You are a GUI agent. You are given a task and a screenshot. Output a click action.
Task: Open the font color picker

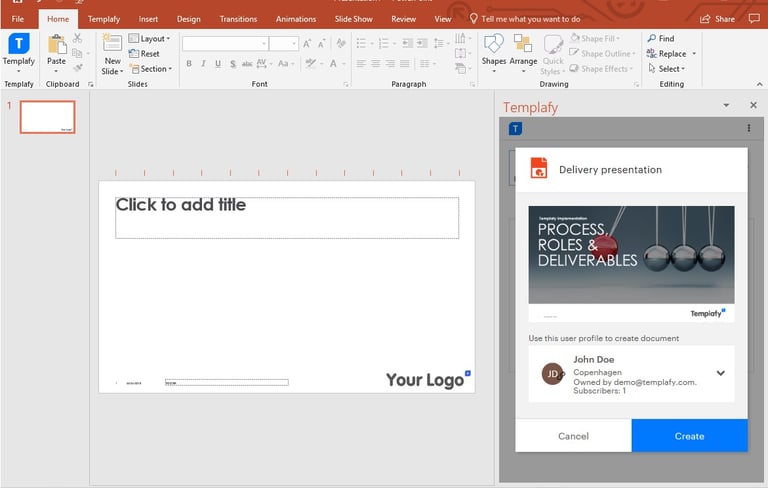coord(337,63)
